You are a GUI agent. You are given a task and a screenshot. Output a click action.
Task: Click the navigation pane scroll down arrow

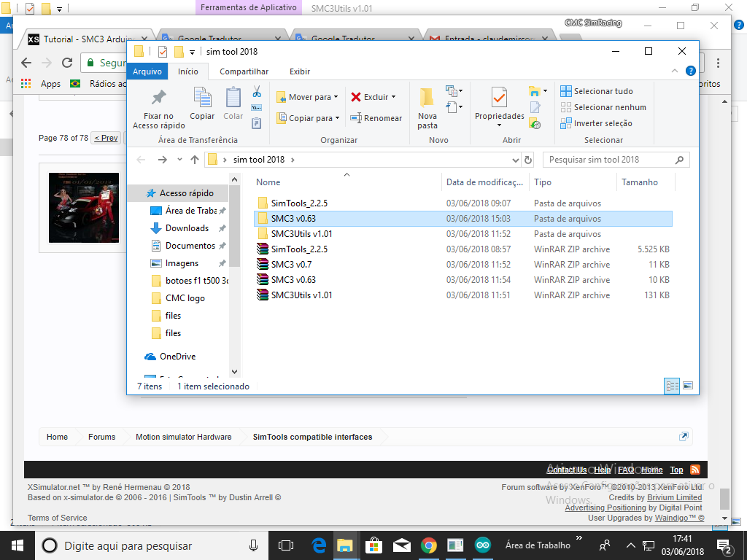coord(234,371)
